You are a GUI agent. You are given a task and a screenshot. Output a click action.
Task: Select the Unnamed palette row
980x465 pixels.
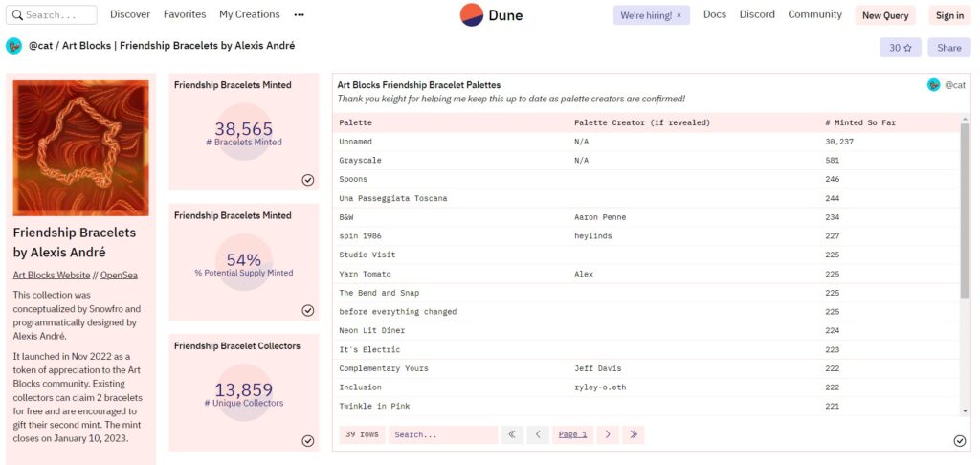tap(646, 142)
